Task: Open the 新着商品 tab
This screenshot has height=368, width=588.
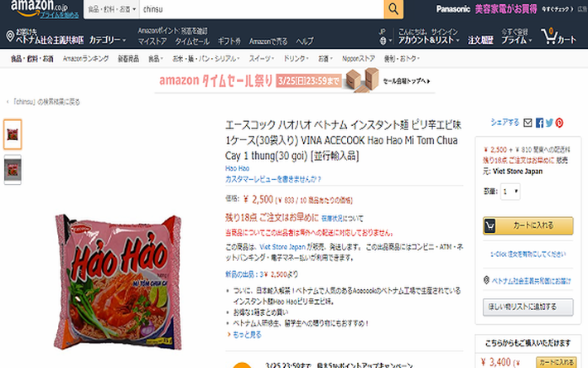Action: (128, 59)
